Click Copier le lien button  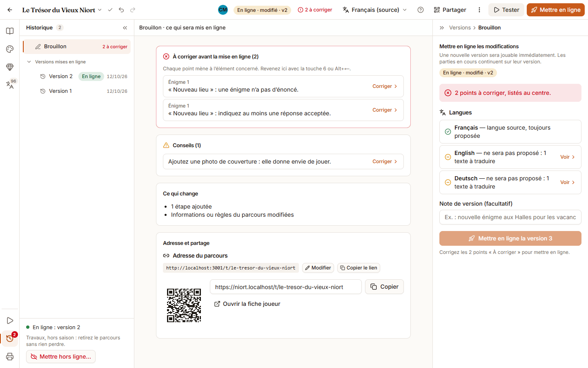pyautogui.click(x=359, y=268)
